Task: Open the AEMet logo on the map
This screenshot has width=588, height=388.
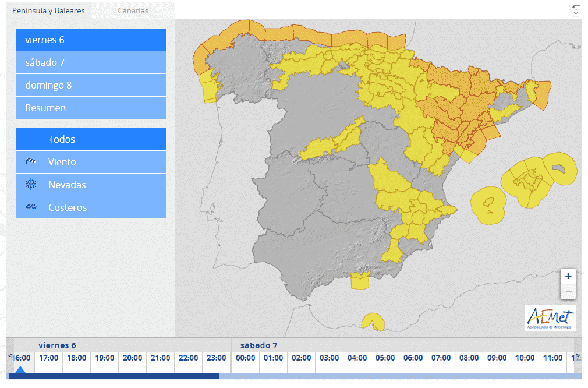Action: [x=550, y=319]
